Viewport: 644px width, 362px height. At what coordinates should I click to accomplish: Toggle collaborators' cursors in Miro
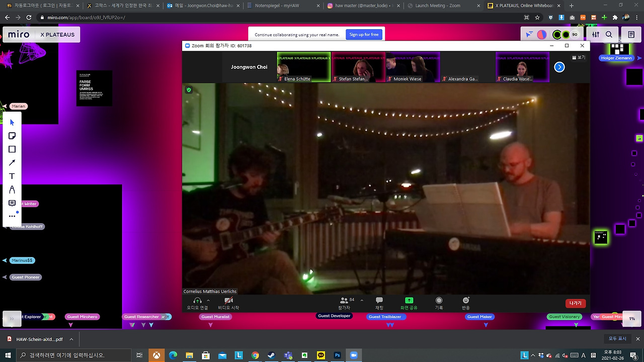tap(529, 35)
